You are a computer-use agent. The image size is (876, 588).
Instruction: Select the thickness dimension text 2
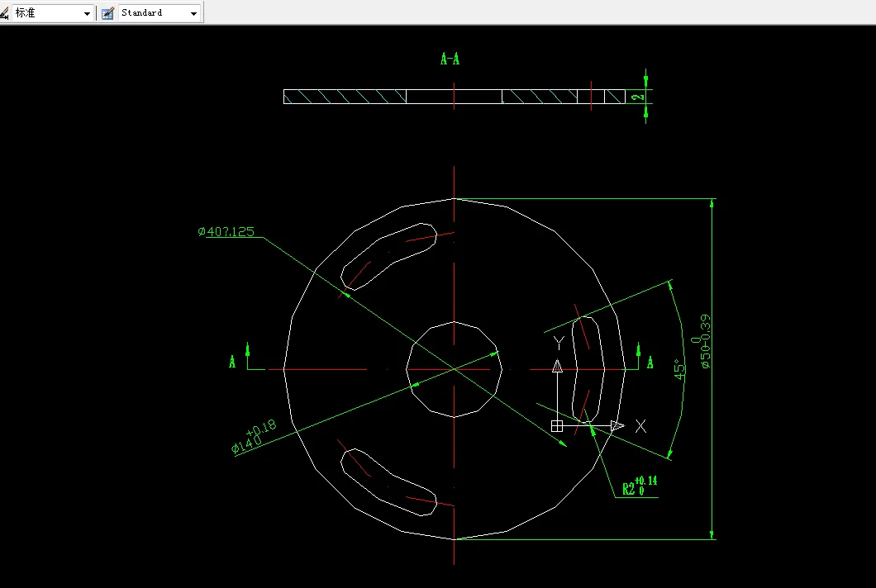637,97
